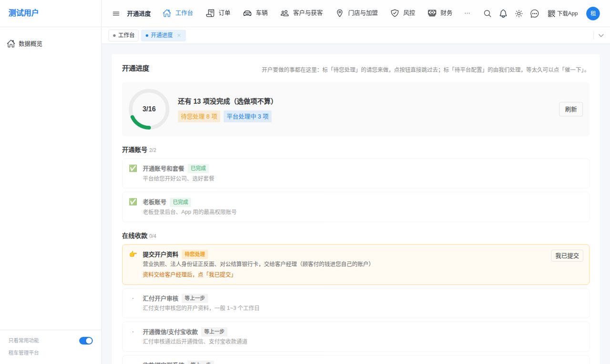610x364 pixels.
Task: Click 已完成 badge next to 开通账号和套餐
Action: point(198,168)
